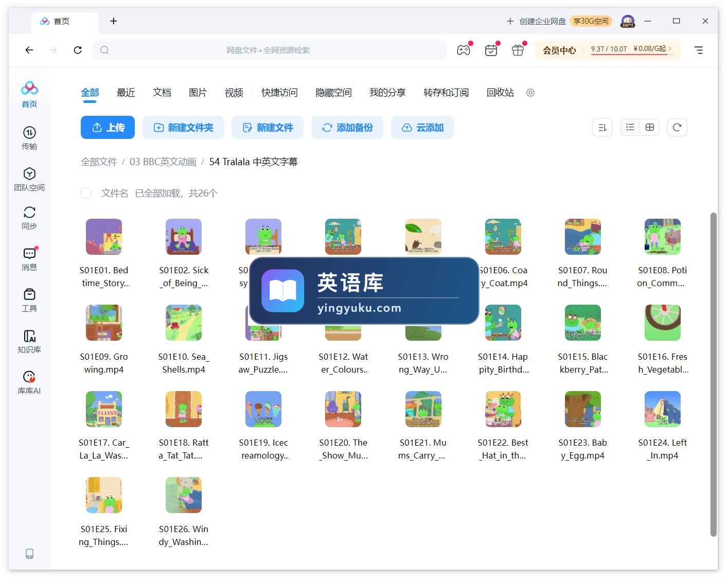
Task: Open the 同步 sync sidebar icon
Action: pos(29,218)
